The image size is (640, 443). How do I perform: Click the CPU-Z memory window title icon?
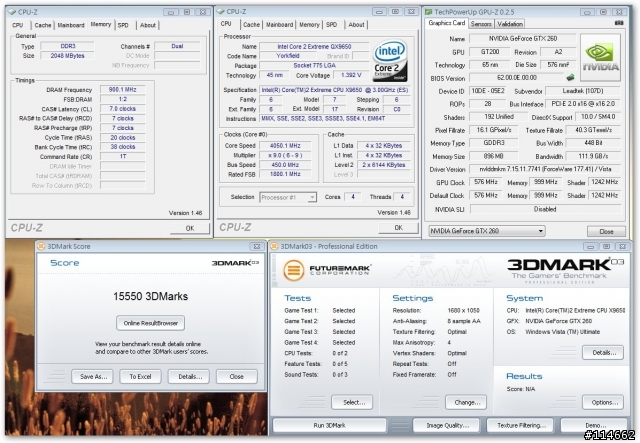tap(12, 12)
